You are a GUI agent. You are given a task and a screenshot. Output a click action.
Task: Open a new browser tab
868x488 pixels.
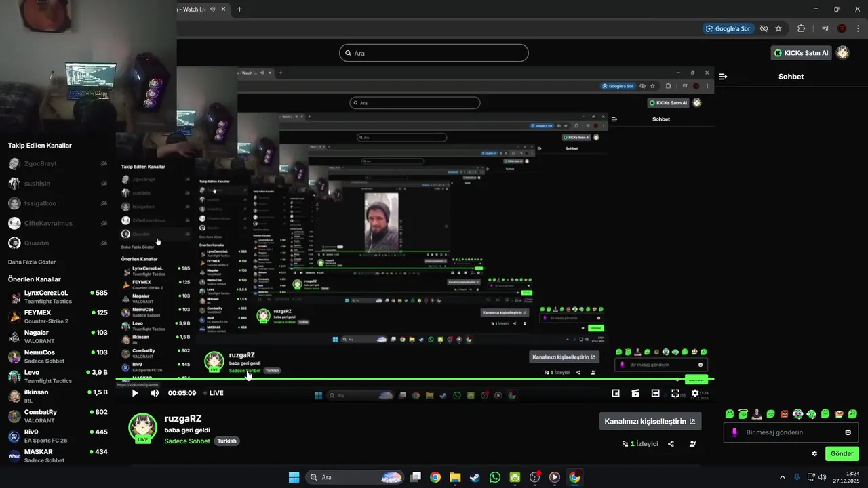point(239,9)
